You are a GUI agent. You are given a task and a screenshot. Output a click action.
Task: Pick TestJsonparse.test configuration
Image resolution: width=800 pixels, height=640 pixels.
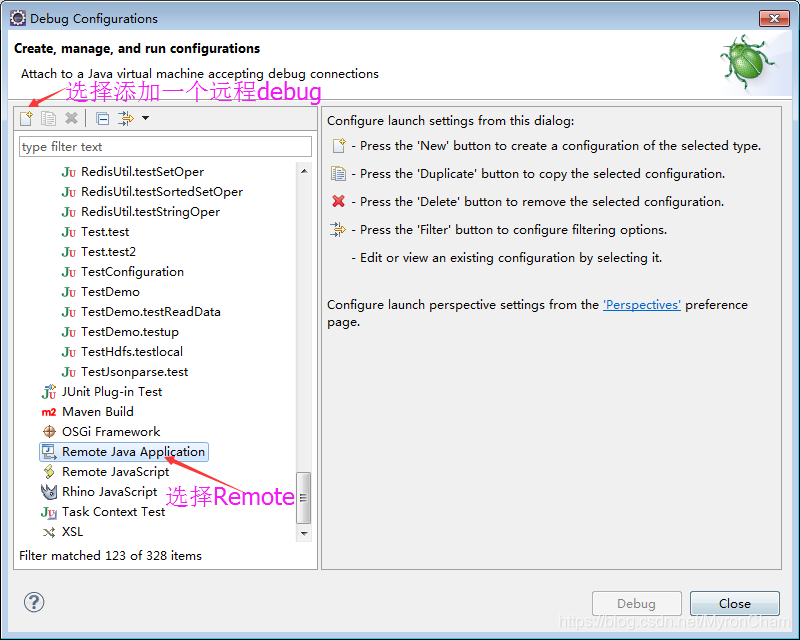click(x=135, y=372)
